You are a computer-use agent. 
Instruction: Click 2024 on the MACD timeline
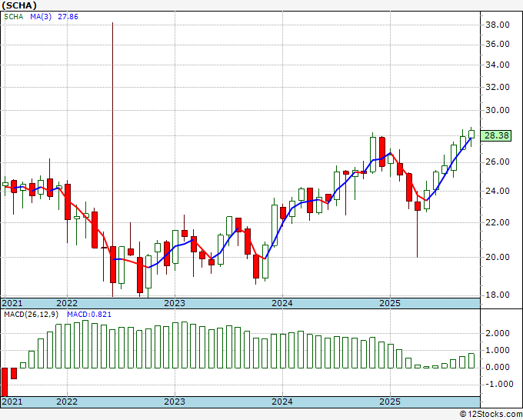coord(282,402)
